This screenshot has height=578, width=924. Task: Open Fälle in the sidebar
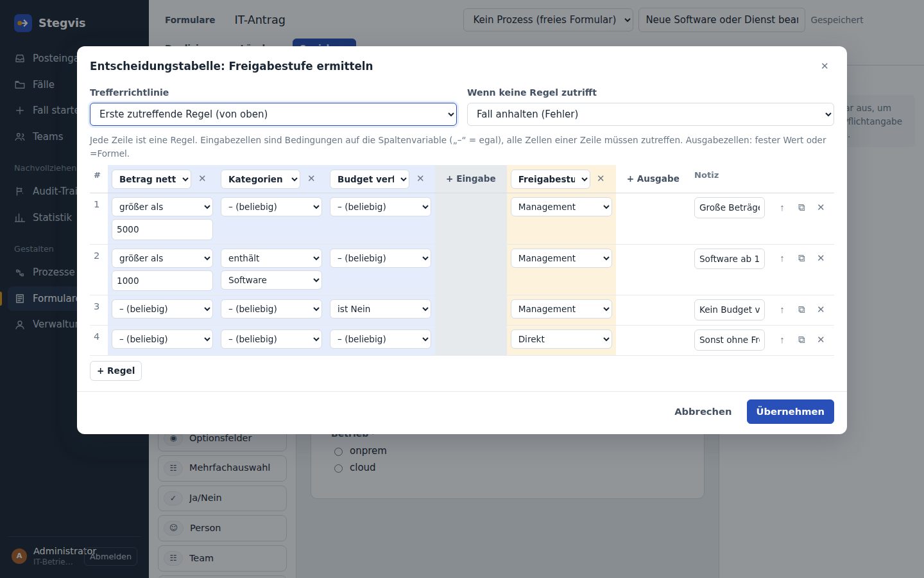coord(74,85)
